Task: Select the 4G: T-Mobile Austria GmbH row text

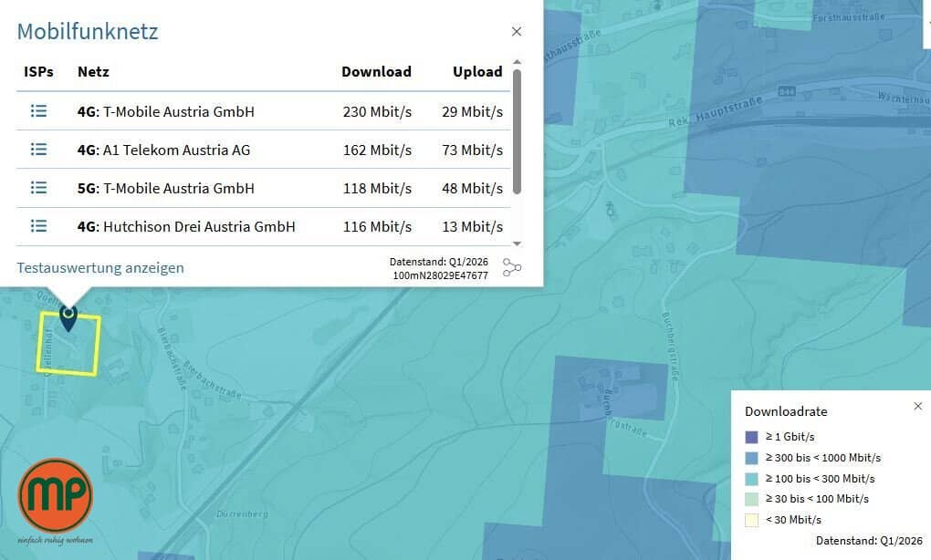Action: coord(165,111)
